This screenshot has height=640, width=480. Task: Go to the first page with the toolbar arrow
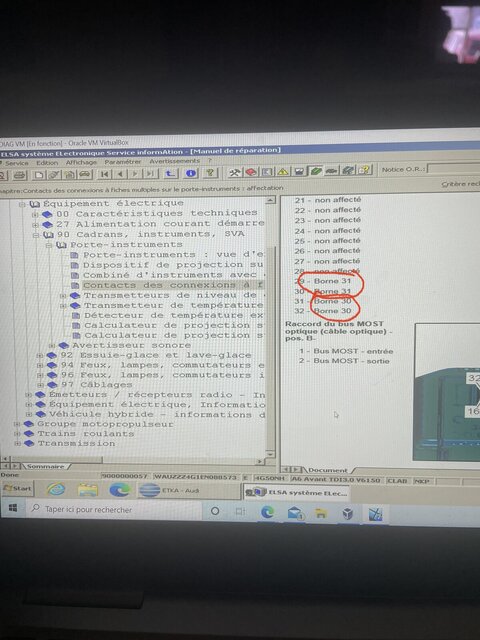pyautogui.click(x=105, y=174)
